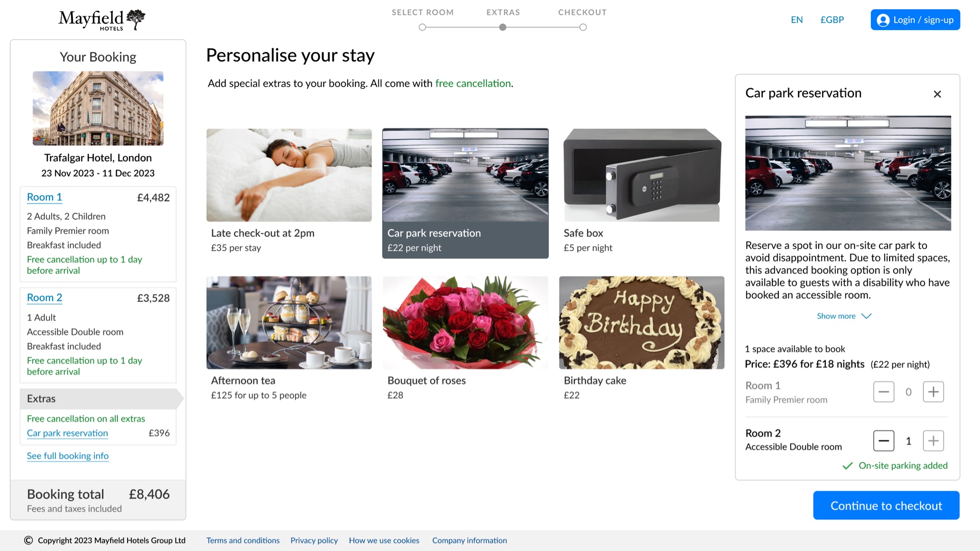Viewport: 980px width, 551px height.
Task: Go to the Select Room step
Action: (x=422, y=27)
